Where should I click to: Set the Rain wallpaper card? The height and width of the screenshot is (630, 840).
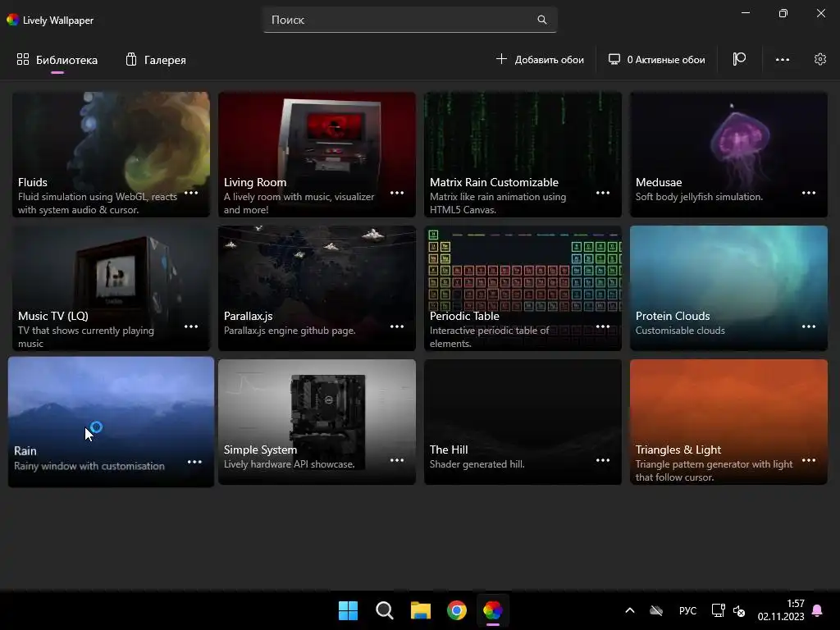pos(111,422)
